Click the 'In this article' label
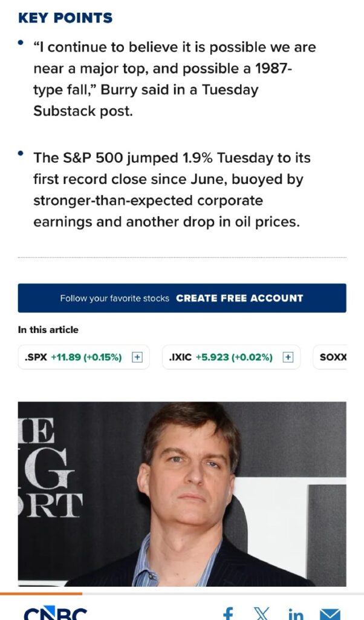 point(48,330)
